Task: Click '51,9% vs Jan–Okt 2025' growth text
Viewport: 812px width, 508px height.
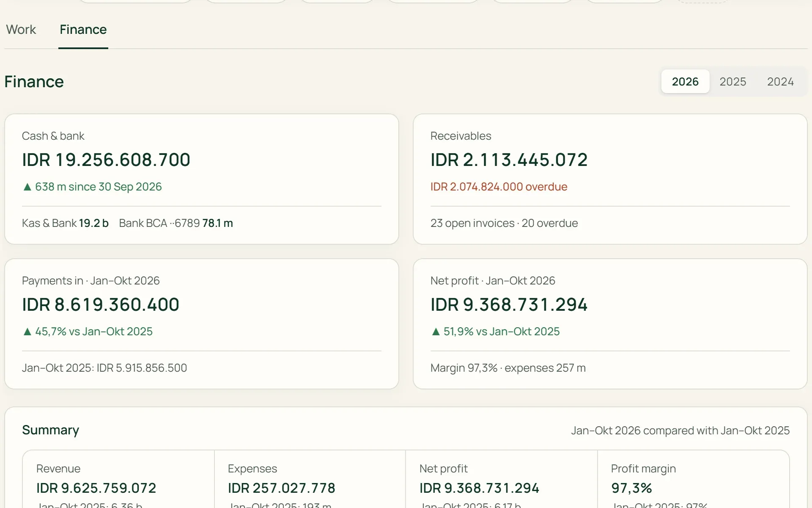Action: [495, 331]
